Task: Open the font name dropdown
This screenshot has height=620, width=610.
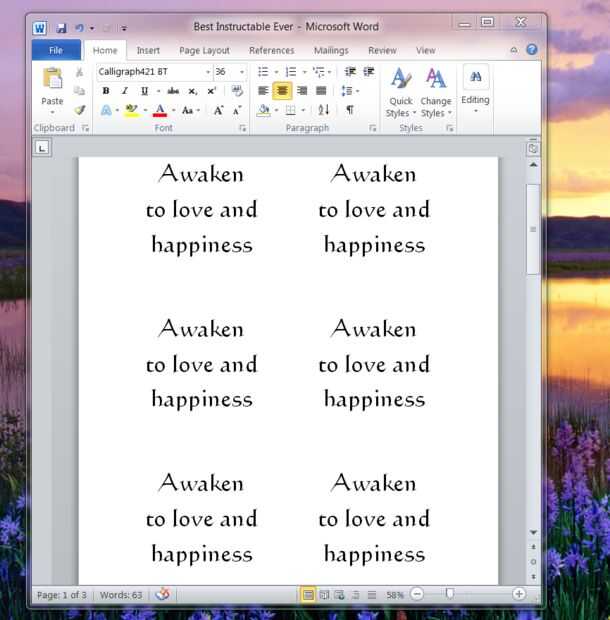Action: tap(208, 72)
